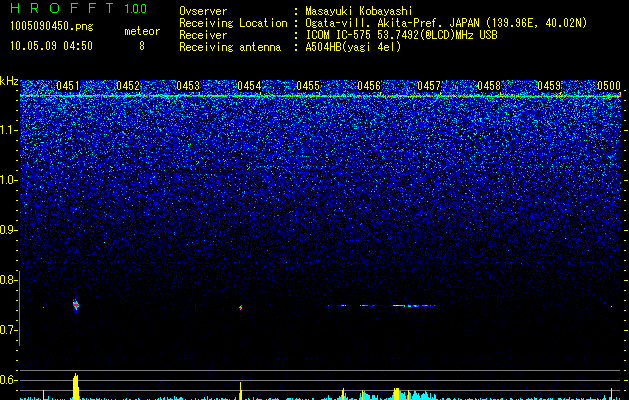The image size is (629, 400).
Task: Select the filename 1005090450.png
Action: (52, 26)
